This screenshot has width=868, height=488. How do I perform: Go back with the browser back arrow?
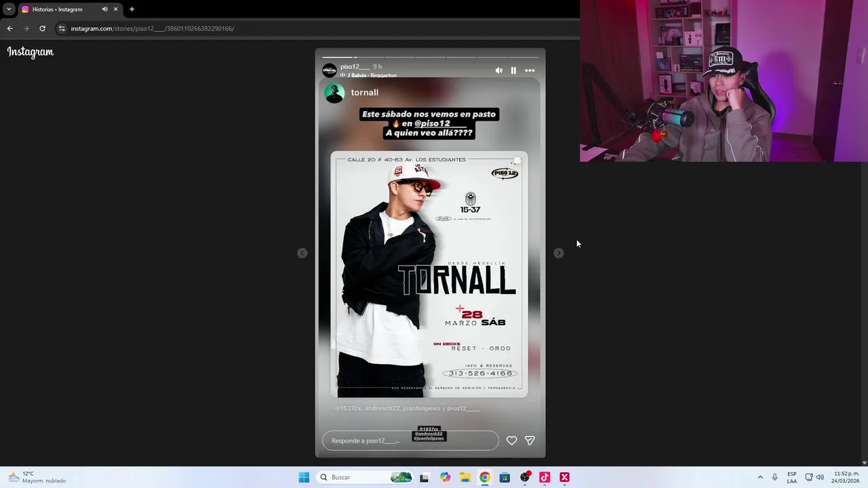tap(9, 28)
